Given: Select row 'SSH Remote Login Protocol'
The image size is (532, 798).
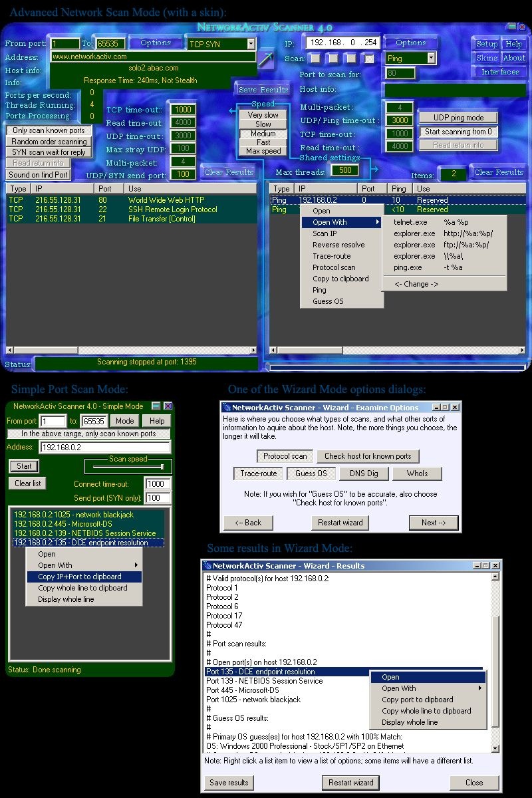Looking at the screenshot, I should click(132, 209).
